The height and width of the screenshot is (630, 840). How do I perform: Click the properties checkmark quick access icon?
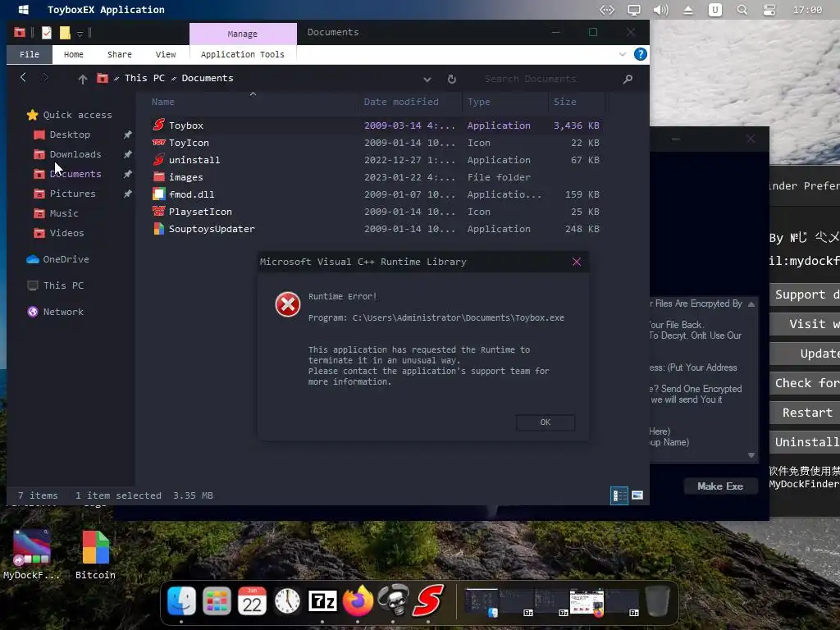(x=47, y=33)
